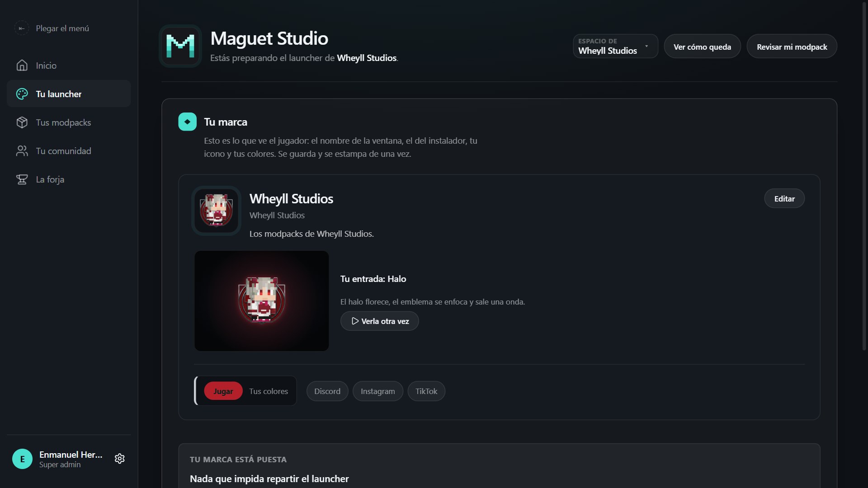The image size is (868, 488).
Task: Click the Ver cómo queda button
Action: tap(702, 47)
